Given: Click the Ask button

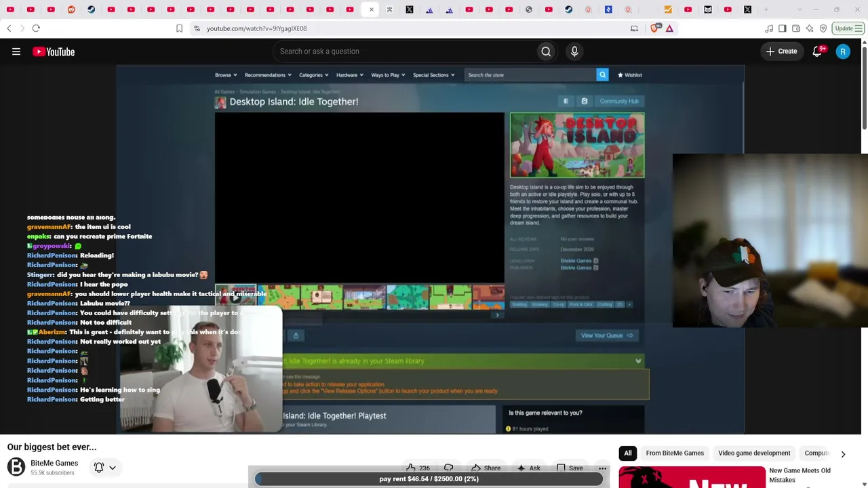Looking at the screenshot, I should [x=528, y=468].
